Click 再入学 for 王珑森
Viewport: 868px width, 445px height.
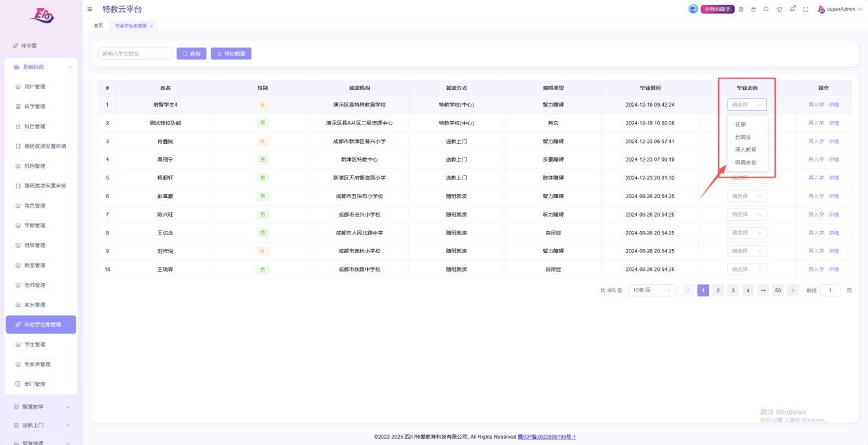point(816,269)
